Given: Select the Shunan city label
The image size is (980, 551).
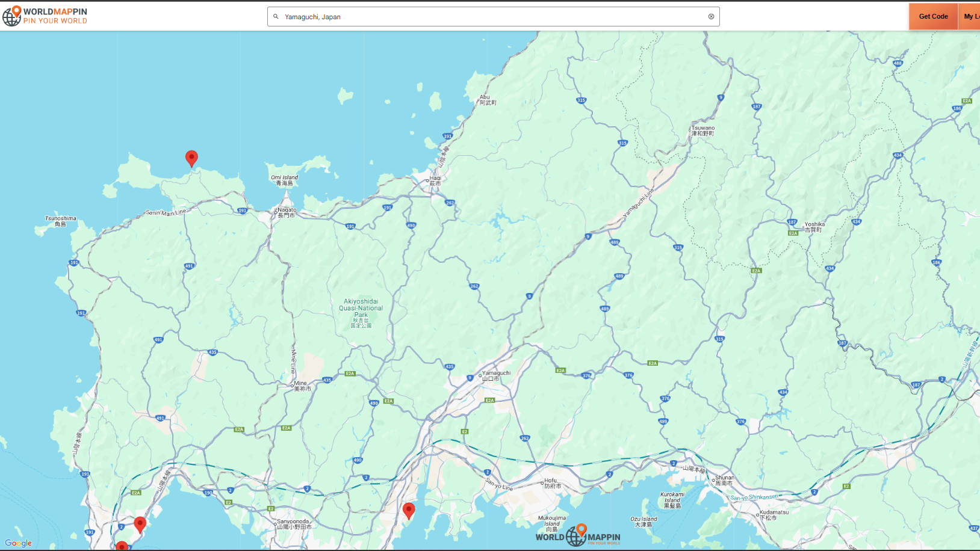Looking at the screenshot, I should tap(724, 480).
